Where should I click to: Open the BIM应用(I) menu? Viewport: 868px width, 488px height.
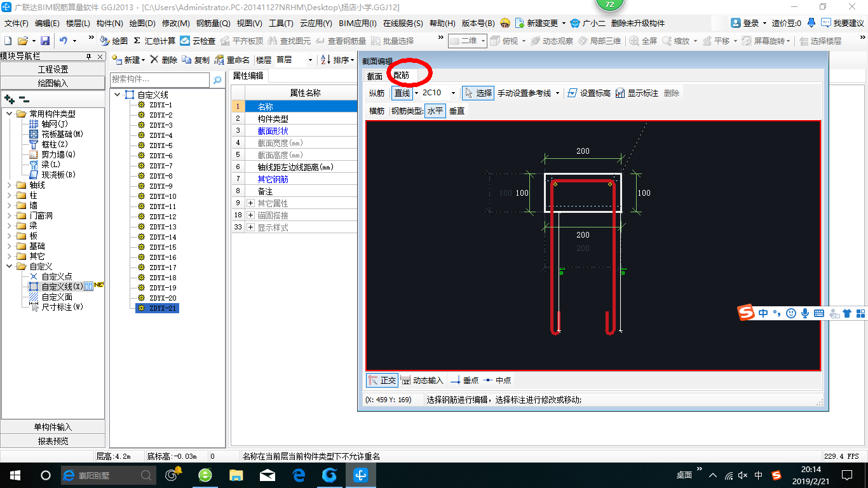pos(358,23)
